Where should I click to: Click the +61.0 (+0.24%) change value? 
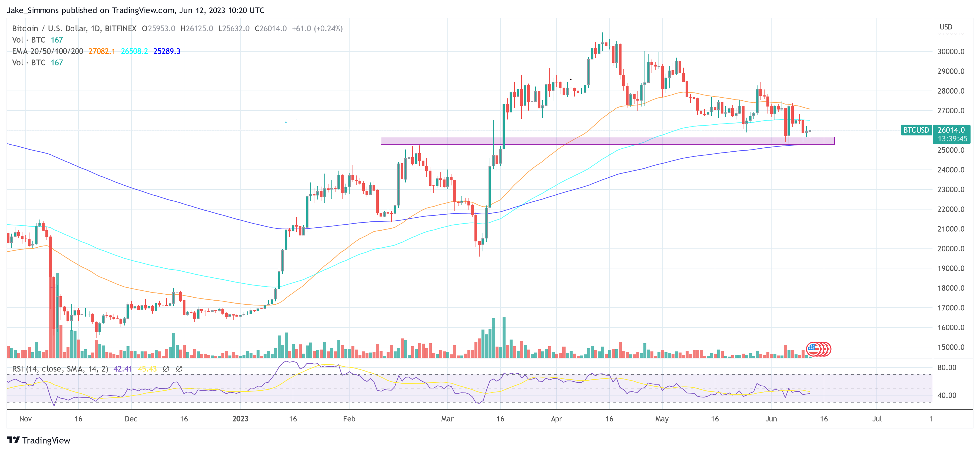coord(317,29)
